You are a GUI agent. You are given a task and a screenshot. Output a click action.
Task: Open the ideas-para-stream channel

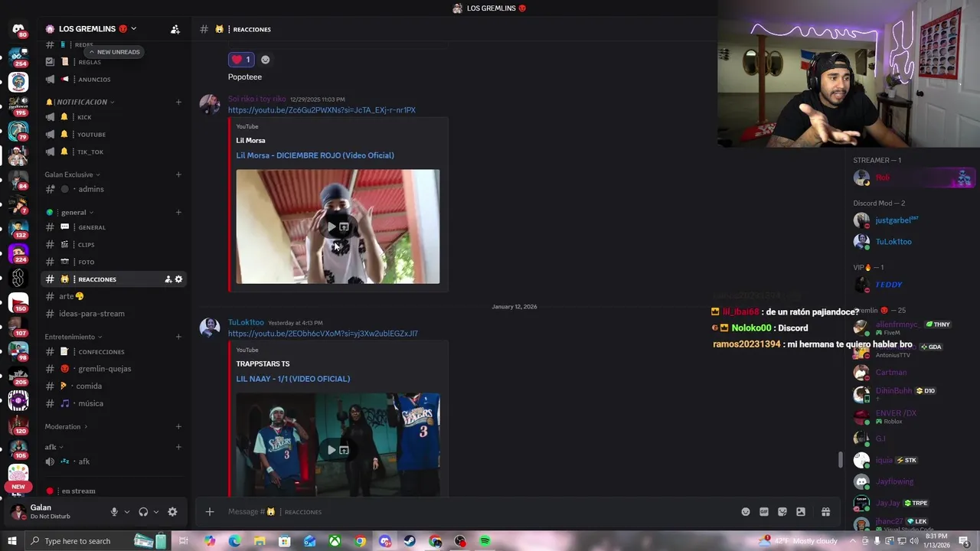113,314
